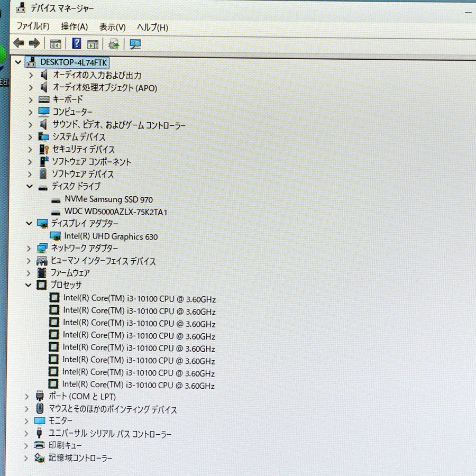476x476 pixels.
Task: Click the Forward arrow toolbar icon
Action: tap(34, 43)
